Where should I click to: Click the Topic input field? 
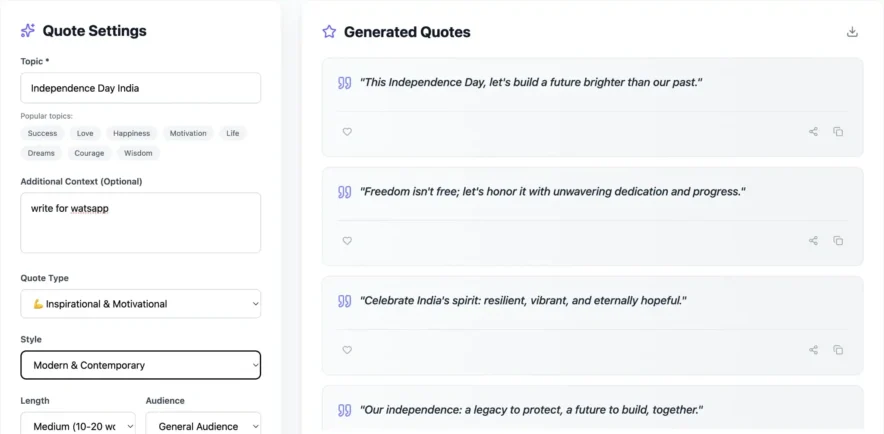pos(140,88)
